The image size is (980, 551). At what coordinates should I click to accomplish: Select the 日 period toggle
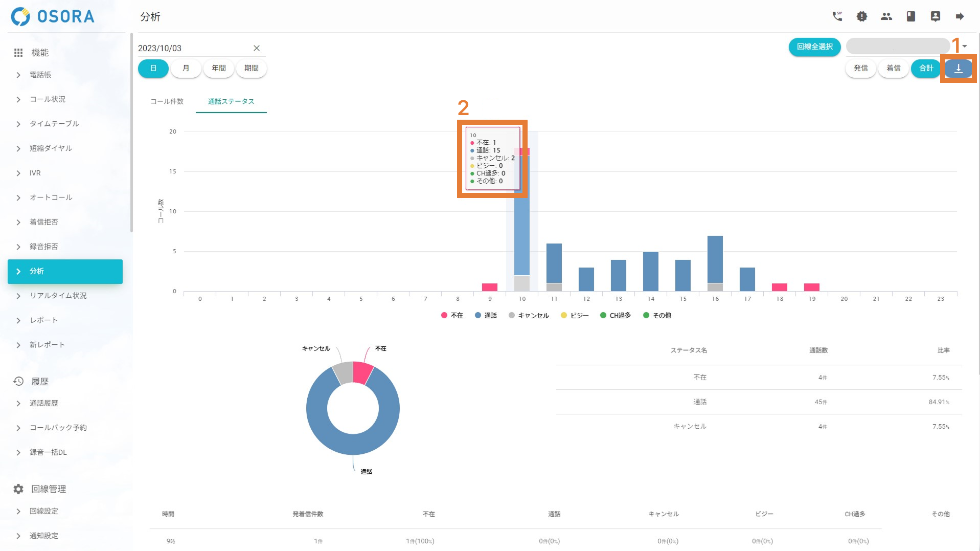153,68
